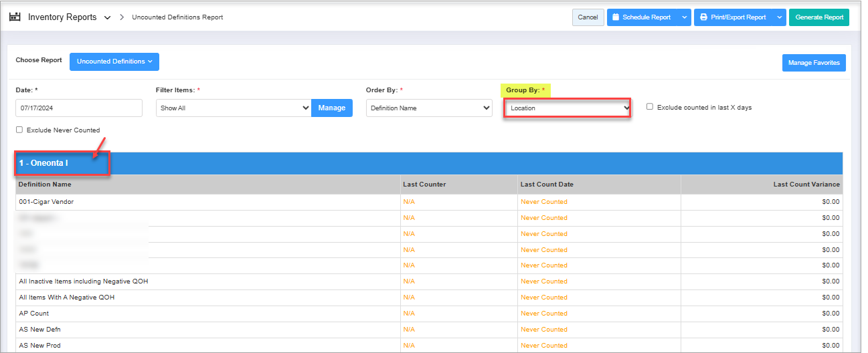Open the Print/Export Report dropdown arrow
The width and height of the screenshot is (868, 353).
click(780, 17)
